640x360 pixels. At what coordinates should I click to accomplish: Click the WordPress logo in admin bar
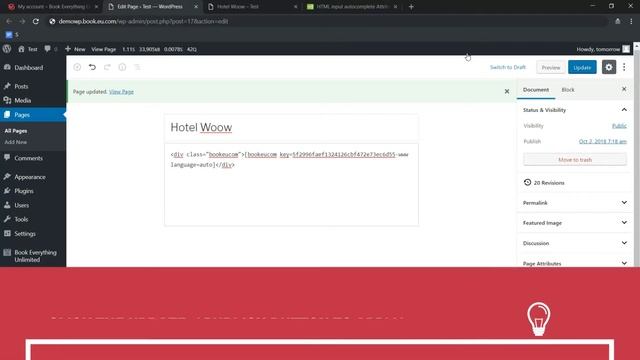pyautogui.click(x=7, y=49)
